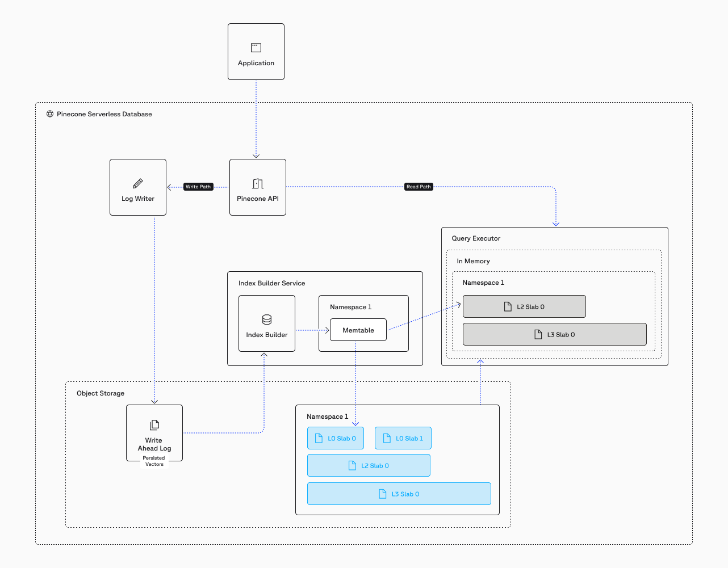This screenshot has height=568, width=728.
Task: Click the Pinecone API door icon
Action: click(x=258, y=183)
